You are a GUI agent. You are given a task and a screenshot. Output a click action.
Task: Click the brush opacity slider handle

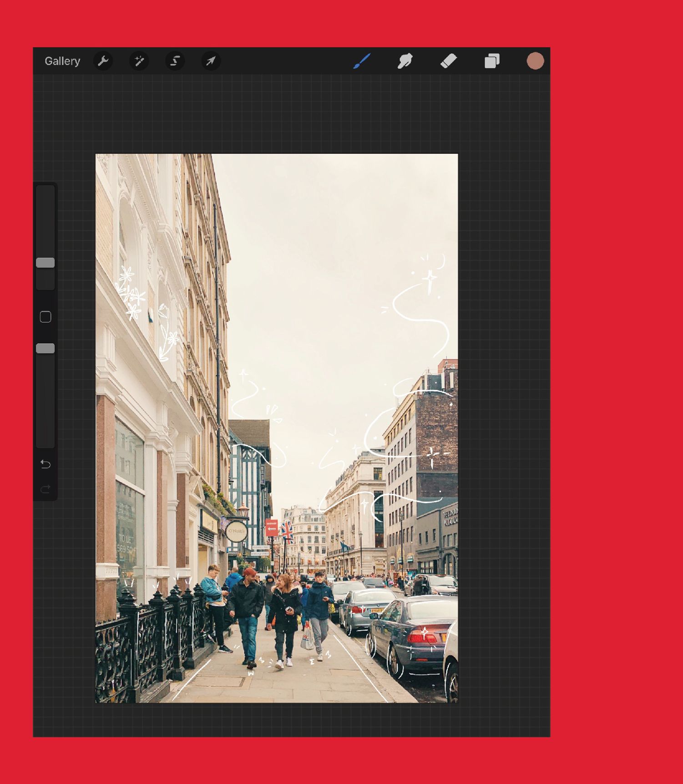(46, 348)
